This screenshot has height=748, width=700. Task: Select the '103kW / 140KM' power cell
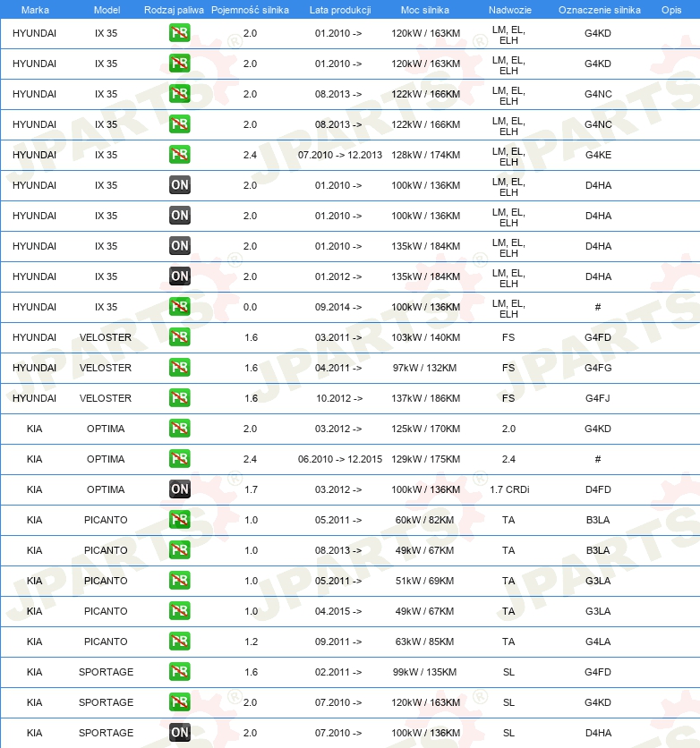click(425, 337)
